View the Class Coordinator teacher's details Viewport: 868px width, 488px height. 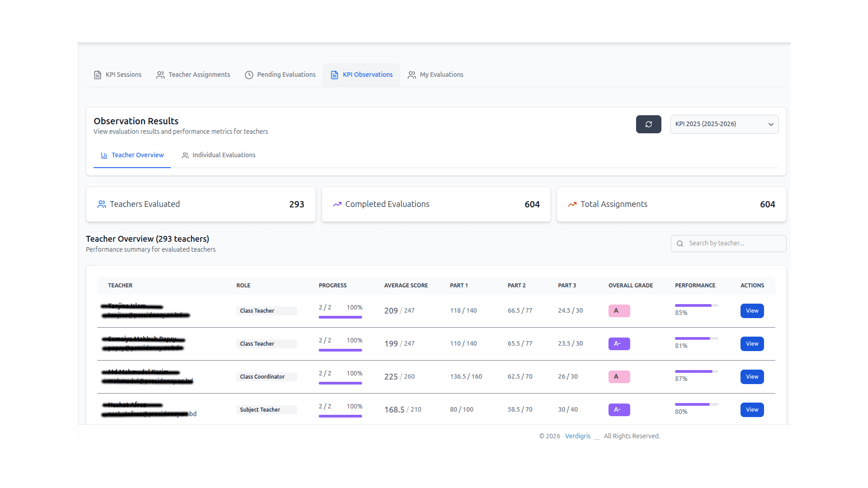tap(751, 377)
